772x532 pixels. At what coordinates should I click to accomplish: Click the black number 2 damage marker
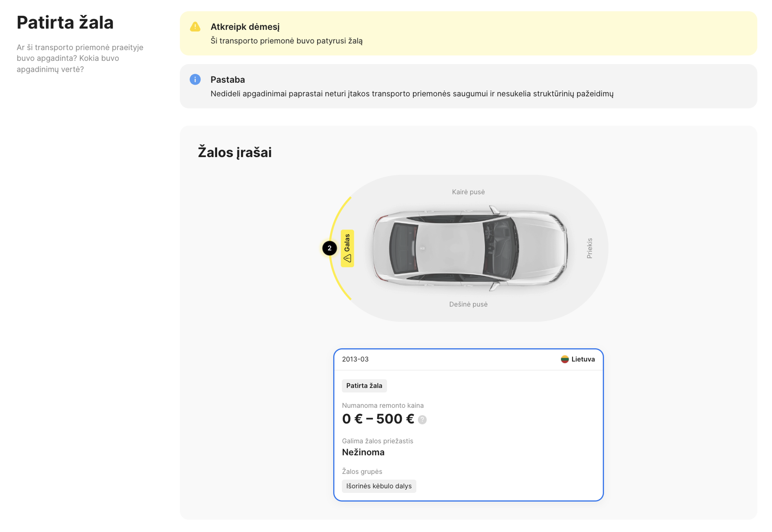click(330, 248)
